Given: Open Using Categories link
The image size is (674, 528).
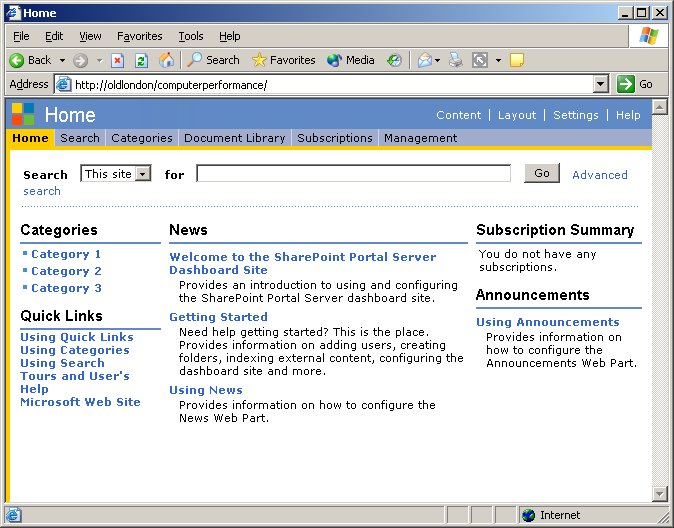Looking at the screenshot, I should coord(75,350).
